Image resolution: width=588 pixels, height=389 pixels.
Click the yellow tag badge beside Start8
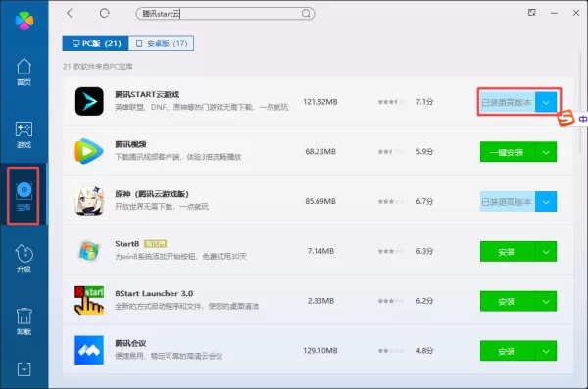tap(155, 244)
